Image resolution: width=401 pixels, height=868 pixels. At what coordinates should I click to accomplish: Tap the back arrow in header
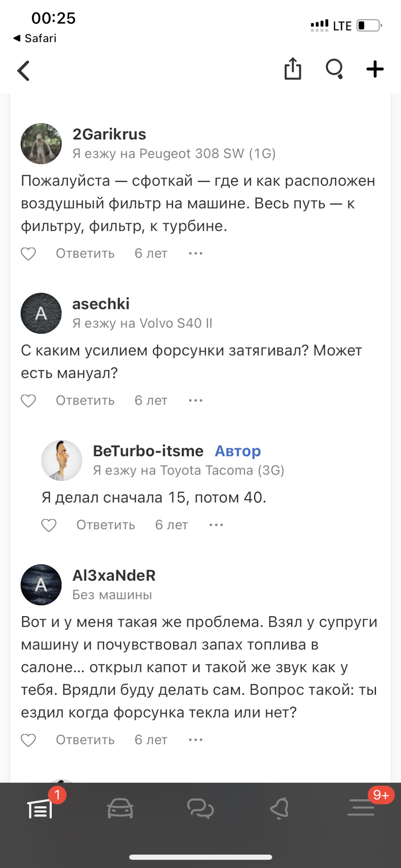pos(23,71)
